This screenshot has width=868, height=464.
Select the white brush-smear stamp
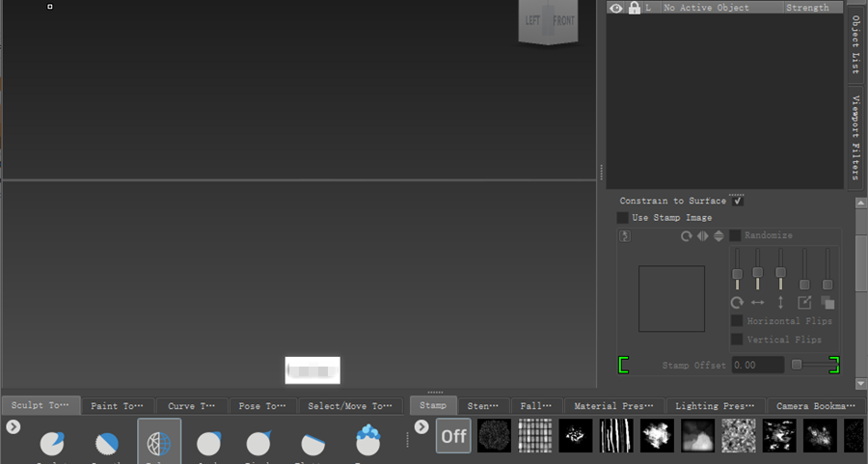[657, 436]
